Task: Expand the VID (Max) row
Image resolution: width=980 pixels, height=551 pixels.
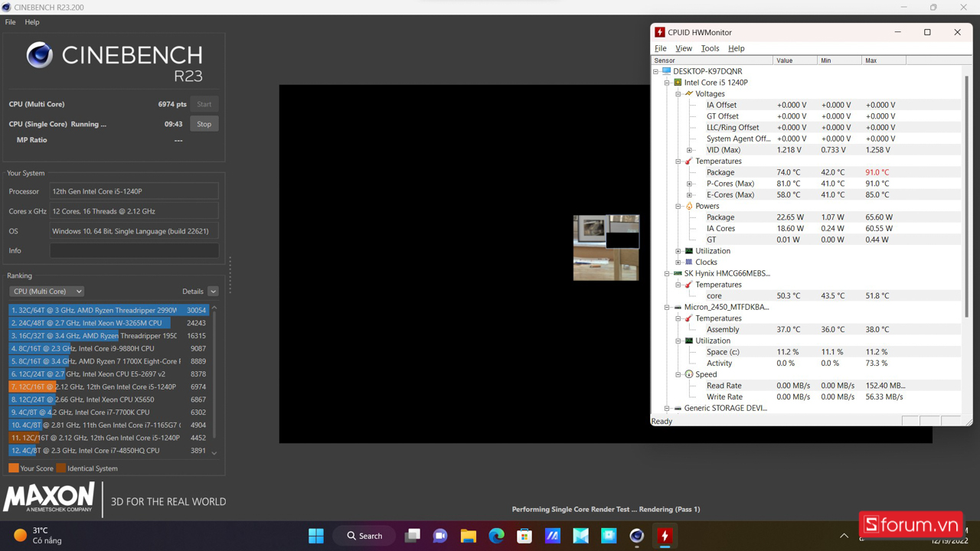Action: pyautogui.click(x=689, y=150)
